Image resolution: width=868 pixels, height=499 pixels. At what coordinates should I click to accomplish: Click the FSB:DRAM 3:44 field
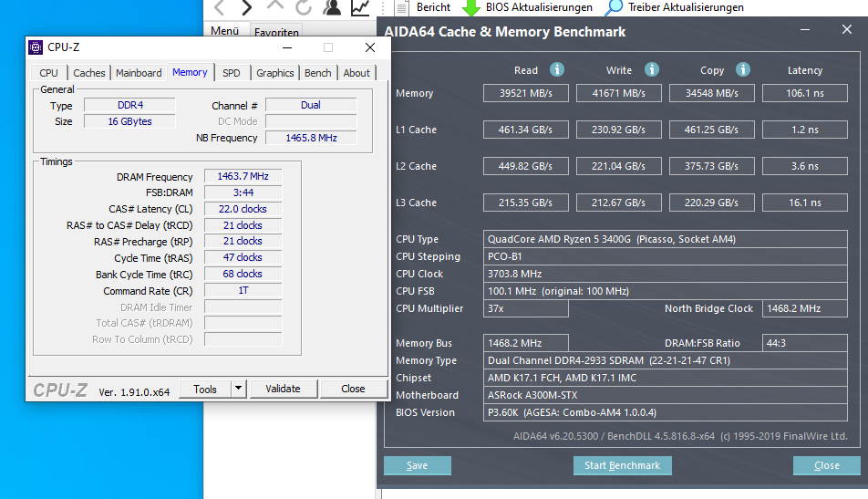click(243, 192)
